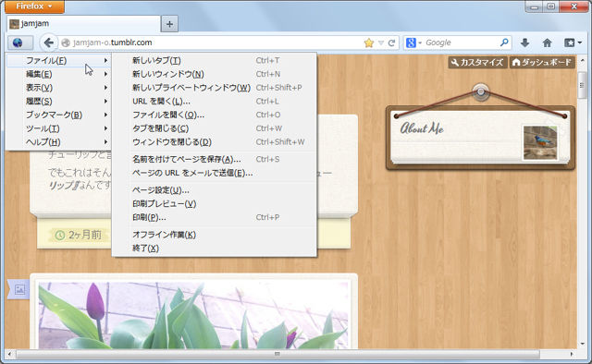Click the globe icon left of back button
The width and height of the screenshot is (592, 364).
pos(18,42)
